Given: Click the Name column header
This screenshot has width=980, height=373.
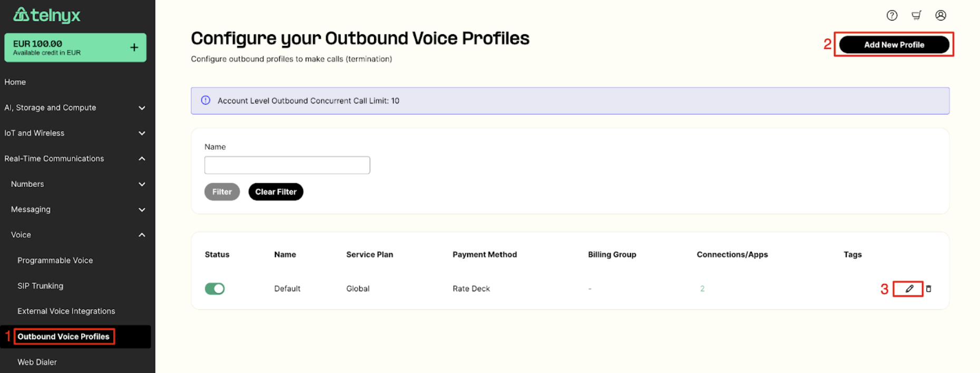Looking at the screenshot, I should pyautogui.click(x=285, y=254).
